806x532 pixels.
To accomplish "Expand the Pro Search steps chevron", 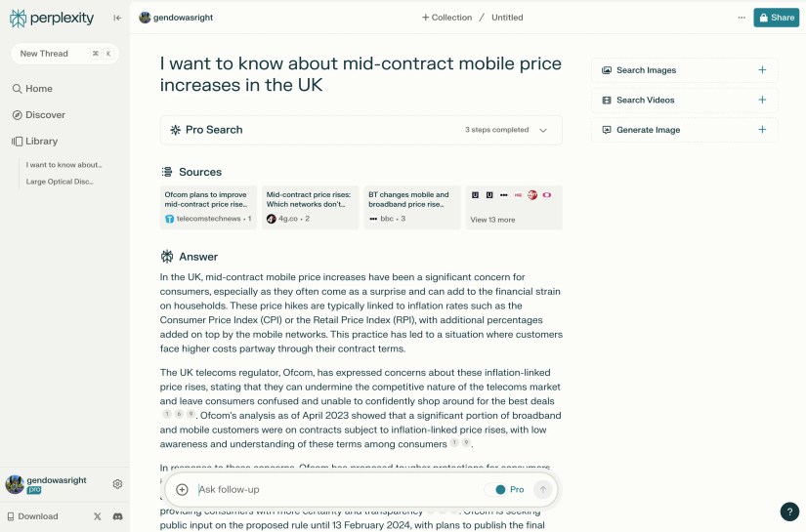I will [x=543, y=130].
